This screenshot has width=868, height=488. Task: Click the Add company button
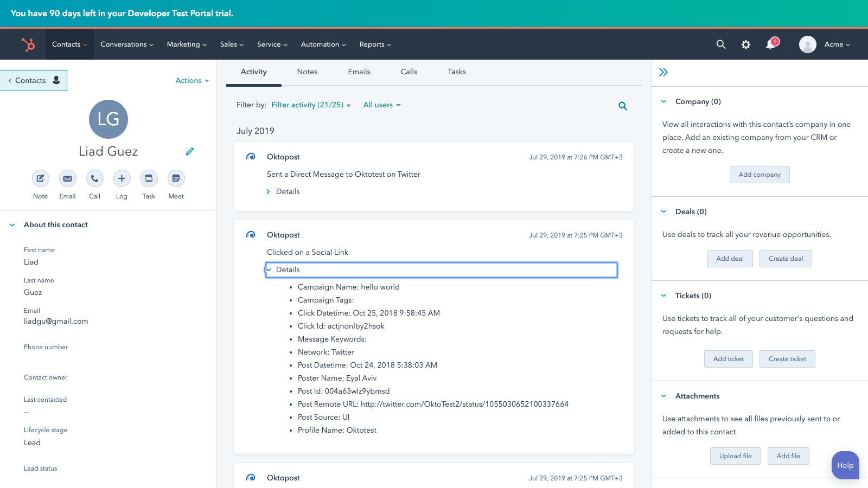[759, 175]
